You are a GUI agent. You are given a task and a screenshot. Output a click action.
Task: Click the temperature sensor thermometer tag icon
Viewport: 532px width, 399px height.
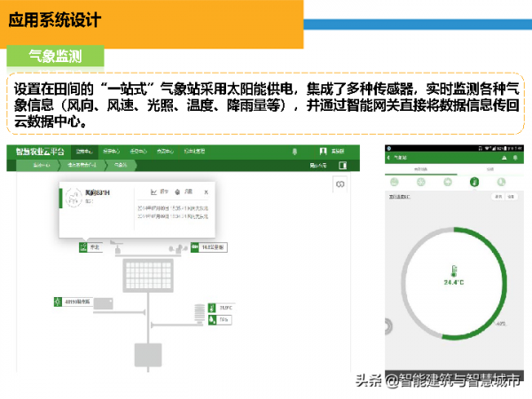pyautogui.click(x=212, y=308)
